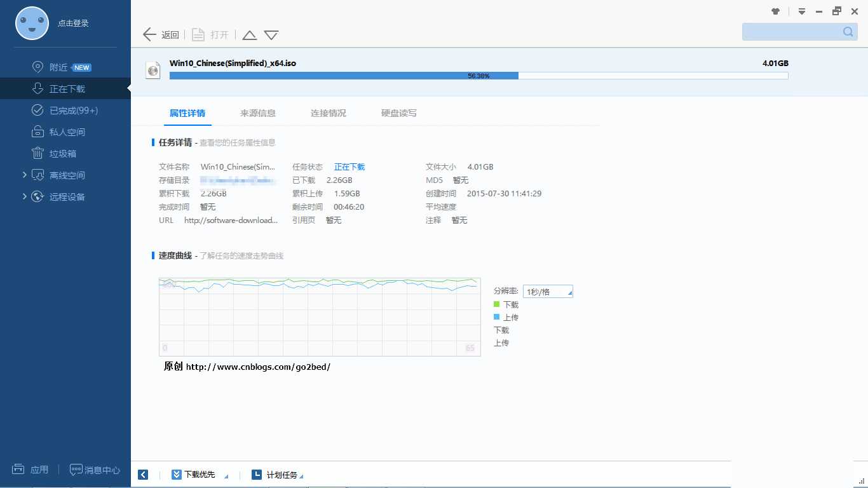This screenshot has height=488, width=868.
Task: Click the download progress bar at 56.38%
Action: (478, 76)
